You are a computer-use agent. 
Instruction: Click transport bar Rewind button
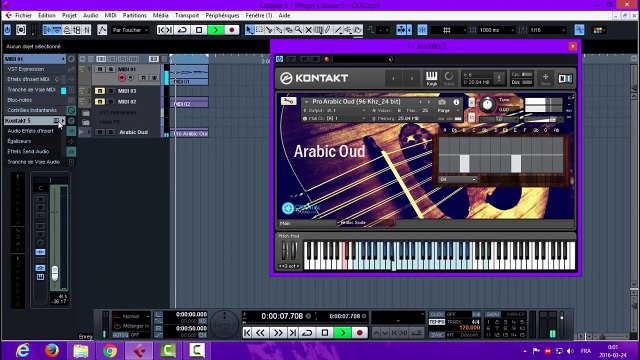[x=260, y=333]
